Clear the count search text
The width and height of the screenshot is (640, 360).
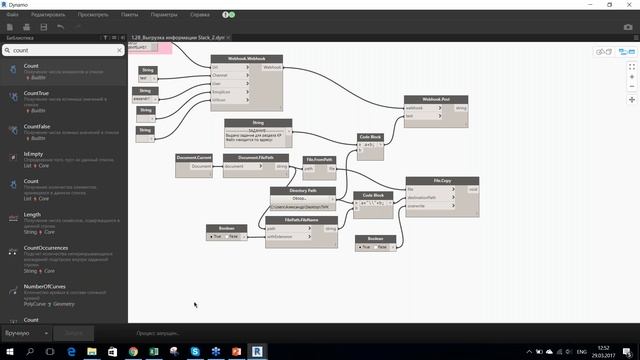(x=119, y=50)
